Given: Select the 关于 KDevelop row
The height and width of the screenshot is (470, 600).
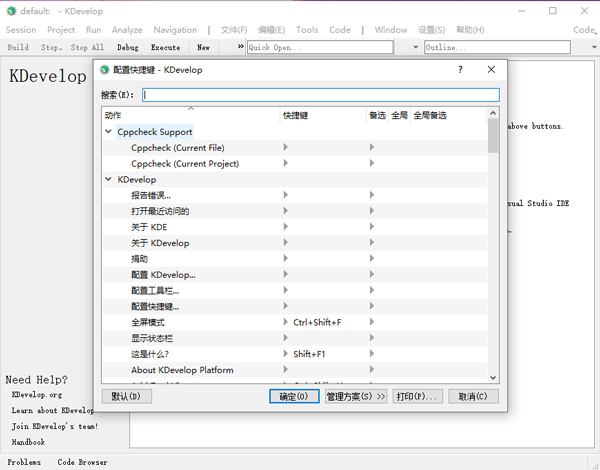Looking at the screenshot, I should [x=295, y=243].
